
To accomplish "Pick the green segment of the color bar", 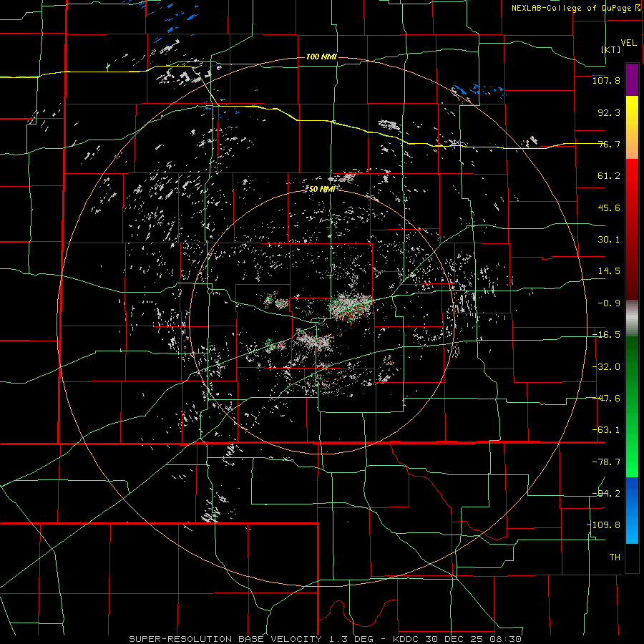I will (632, 406).
